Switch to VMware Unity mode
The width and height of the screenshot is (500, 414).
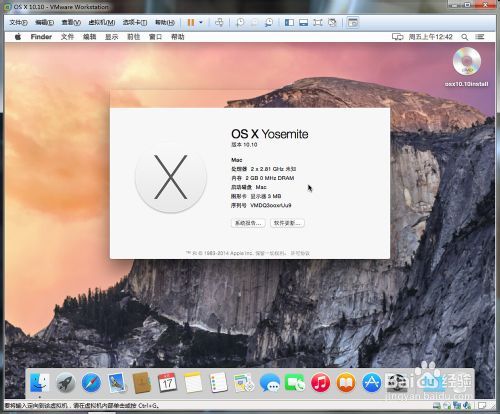click(x=332, y=22)
